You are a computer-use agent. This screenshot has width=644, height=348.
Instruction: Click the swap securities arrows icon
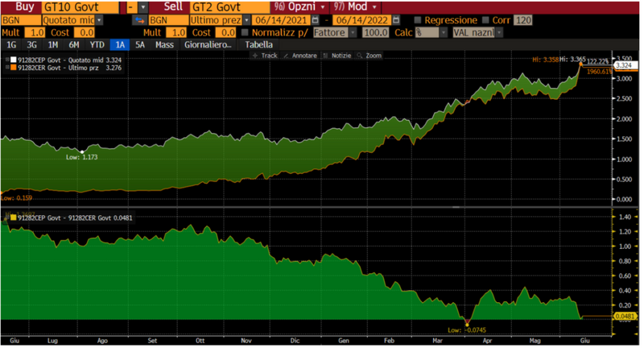pos(140,20)
